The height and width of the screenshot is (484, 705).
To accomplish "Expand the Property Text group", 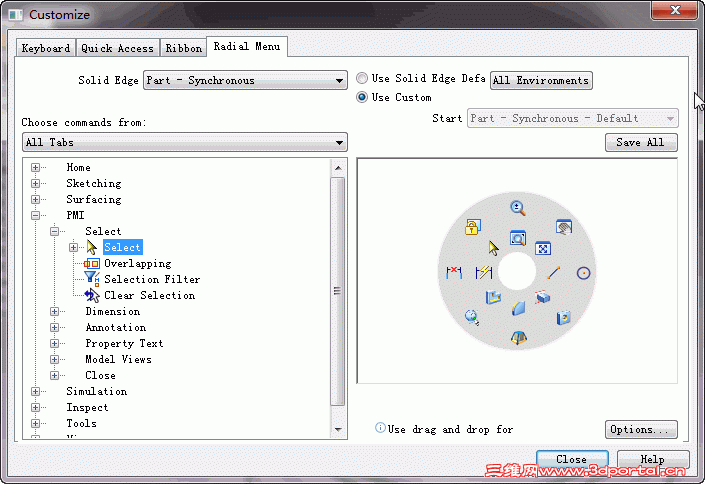I will point(54,344).
